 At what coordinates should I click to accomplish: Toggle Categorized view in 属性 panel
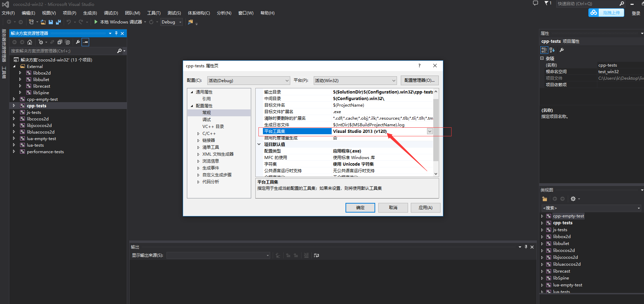[544, 50]
